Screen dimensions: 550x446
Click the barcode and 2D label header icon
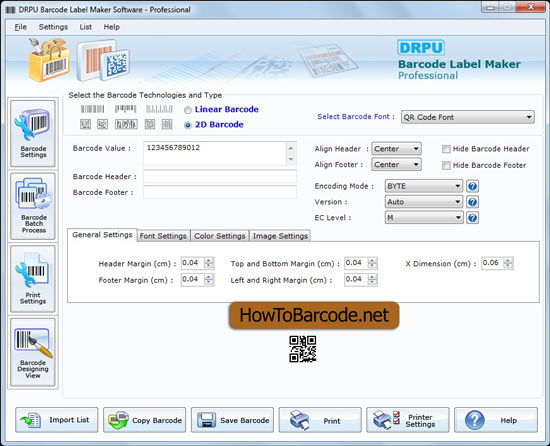point(103,60)
